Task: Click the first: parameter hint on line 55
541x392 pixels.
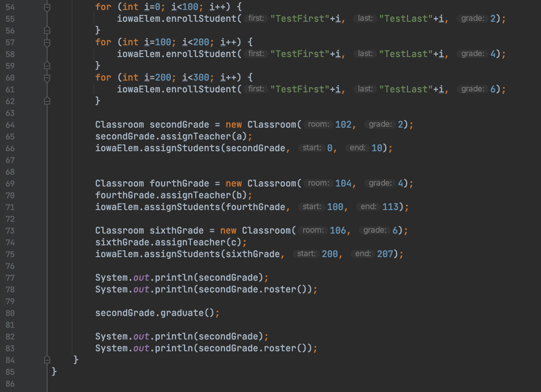Action: point(256,19)
